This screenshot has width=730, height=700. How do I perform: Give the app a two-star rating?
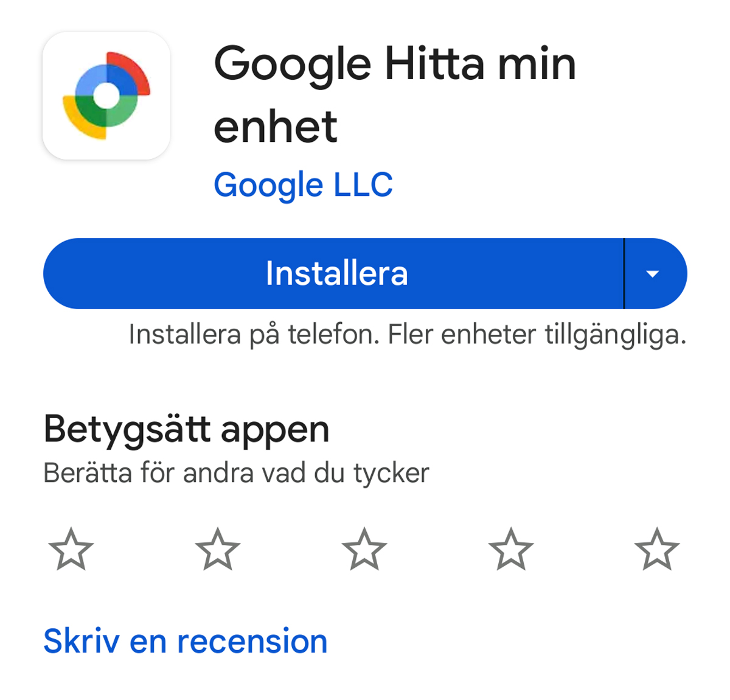218,549
